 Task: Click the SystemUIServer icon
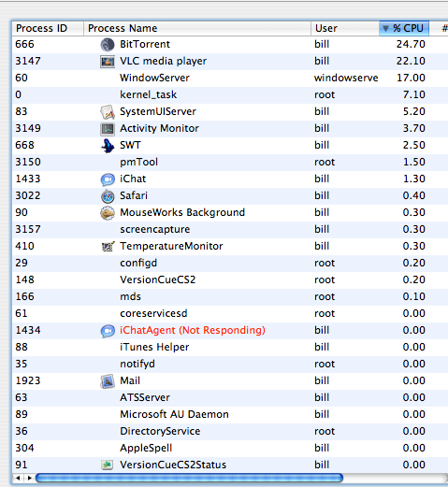(x=108, y=112)
